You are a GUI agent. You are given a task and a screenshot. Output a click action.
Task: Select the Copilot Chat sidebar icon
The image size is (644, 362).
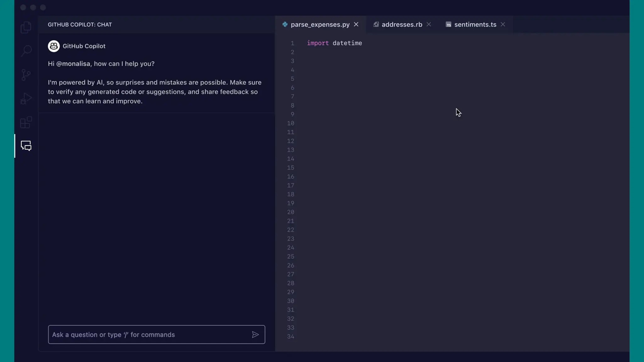pyautogui.click(x=26, y=146)
